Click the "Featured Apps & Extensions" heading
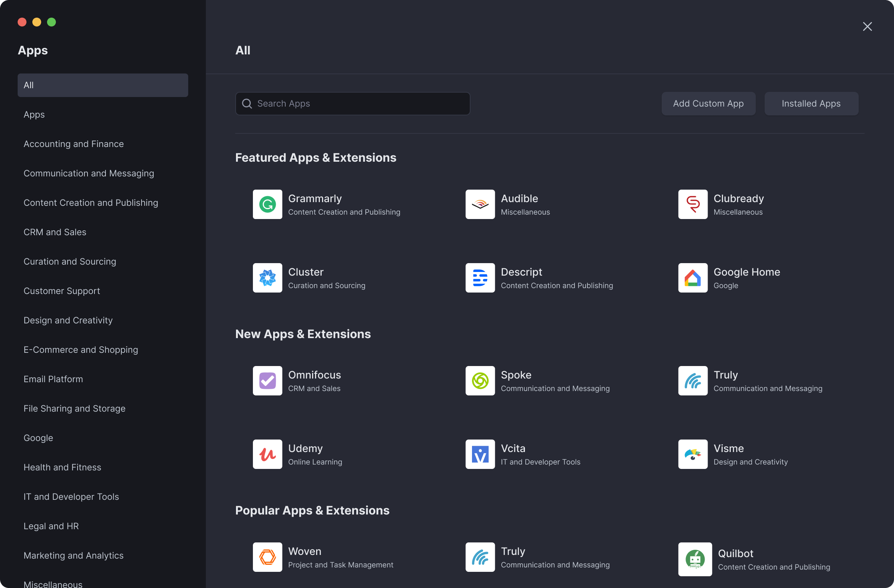 [x=315, y=158]
